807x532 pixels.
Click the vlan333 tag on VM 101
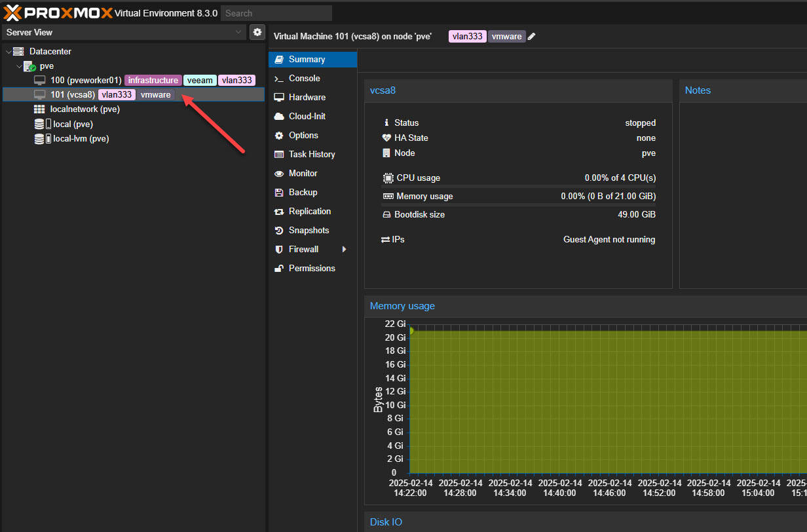click(x=117, y=95)
